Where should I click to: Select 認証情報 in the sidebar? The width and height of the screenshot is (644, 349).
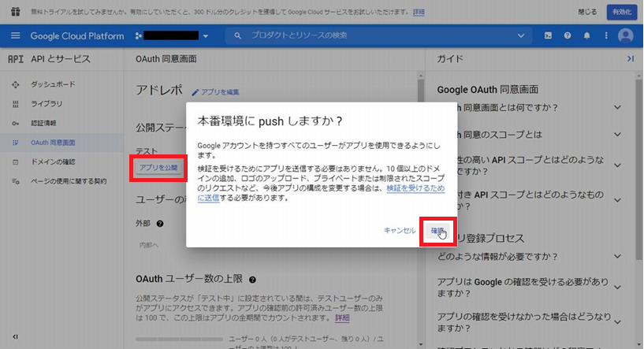pos(61,123)
